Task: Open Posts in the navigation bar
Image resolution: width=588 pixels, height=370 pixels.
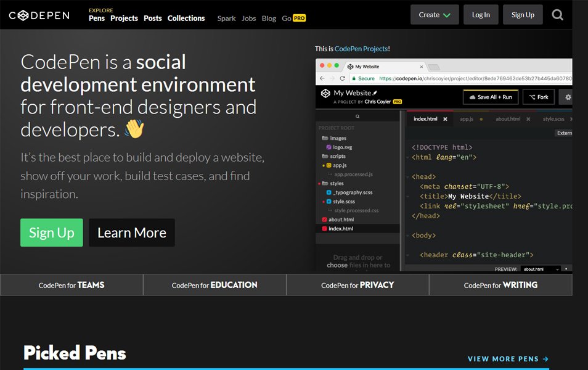Action: (153, 18)
